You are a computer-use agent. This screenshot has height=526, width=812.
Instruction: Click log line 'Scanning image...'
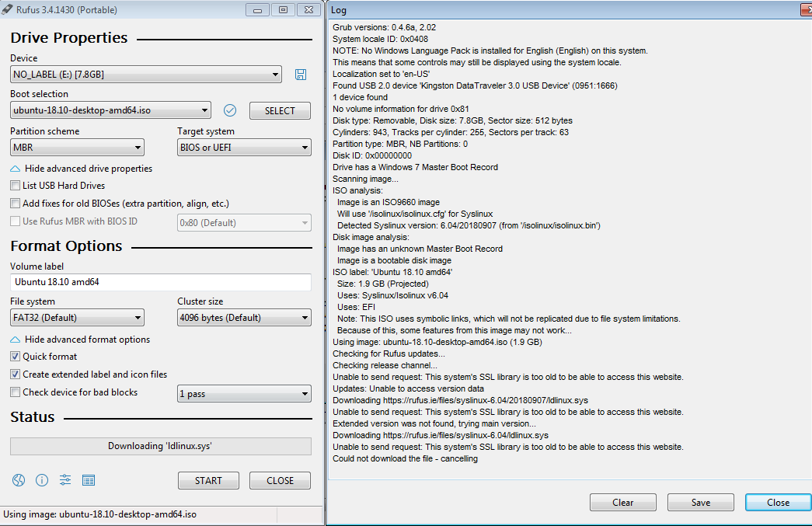[x=366, y=179]
